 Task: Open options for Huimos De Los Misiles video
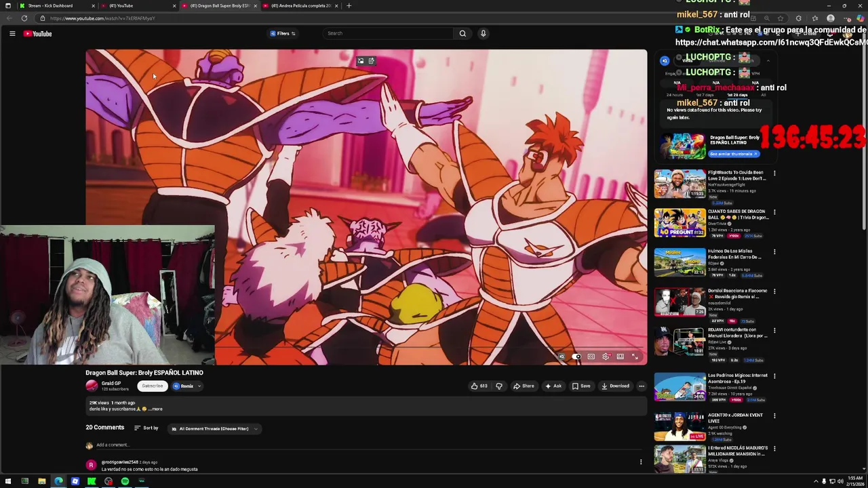coord(774,251)
